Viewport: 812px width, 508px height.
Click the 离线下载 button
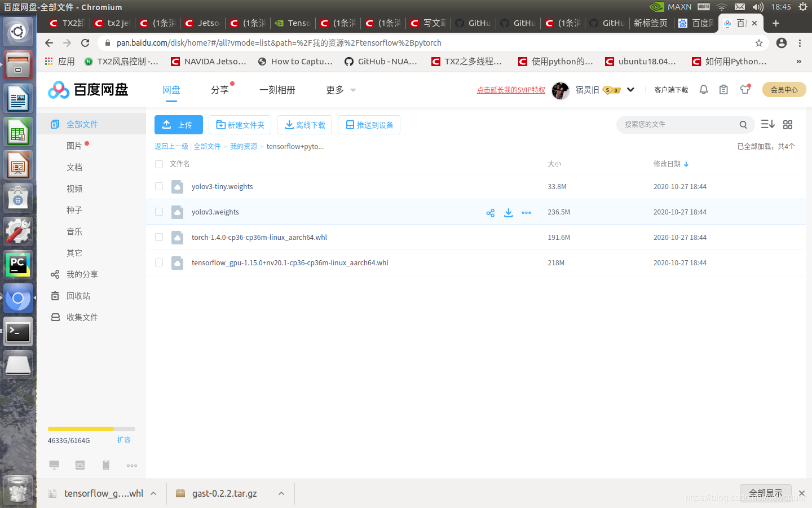pos(304,125)
